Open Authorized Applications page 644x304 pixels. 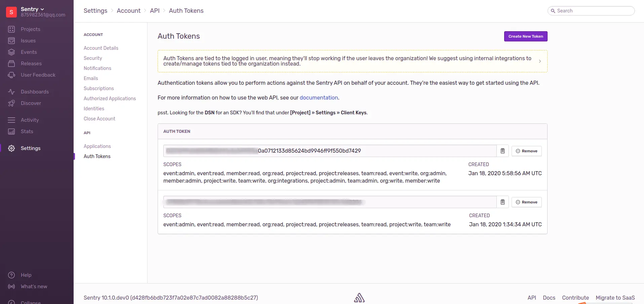tap(110, 99)
